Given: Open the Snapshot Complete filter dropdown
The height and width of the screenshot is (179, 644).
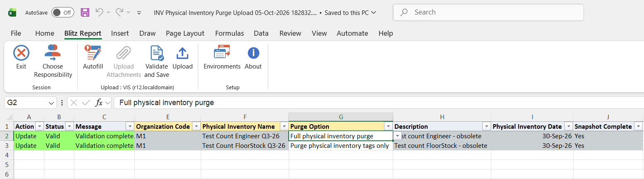Looking at the screenshot, I should [x=639, y=126].
